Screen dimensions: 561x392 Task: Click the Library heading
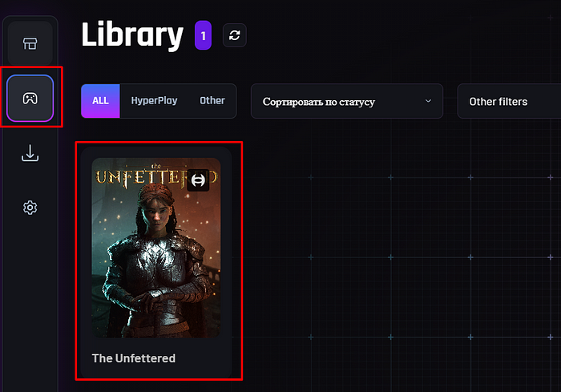pos(132,34)
